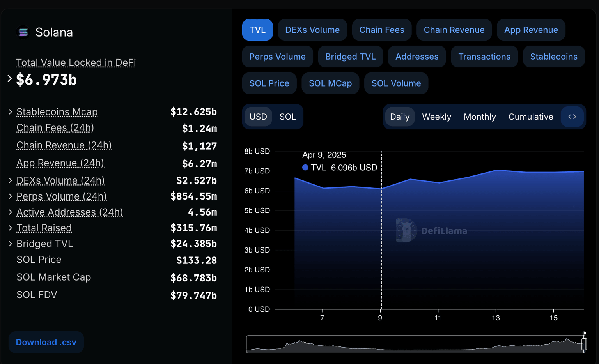The image size is (599, 364).
Task: Open the Transactions metric
Action: tap(484, 57)
